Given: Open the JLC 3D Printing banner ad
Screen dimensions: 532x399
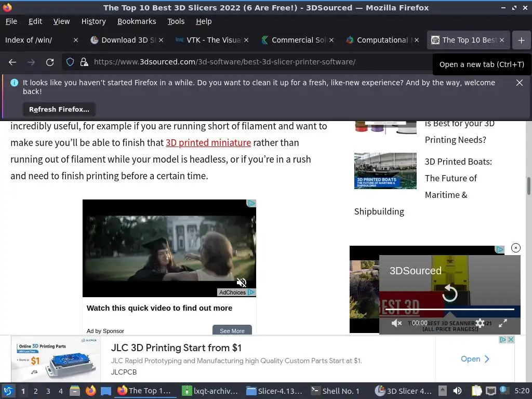Looking at the screenshot, I should tap(475, 359).
